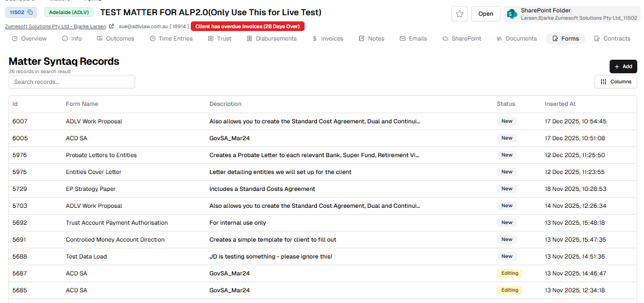
Task: Open the Trust tab
Action: (x=220, y=39)
